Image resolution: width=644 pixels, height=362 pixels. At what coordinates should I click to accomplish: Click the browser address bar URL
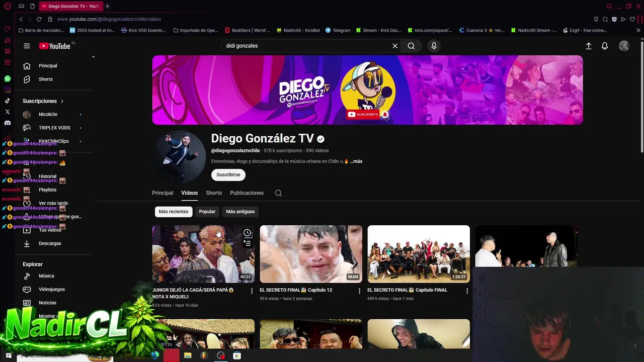(x=109, y=19)
